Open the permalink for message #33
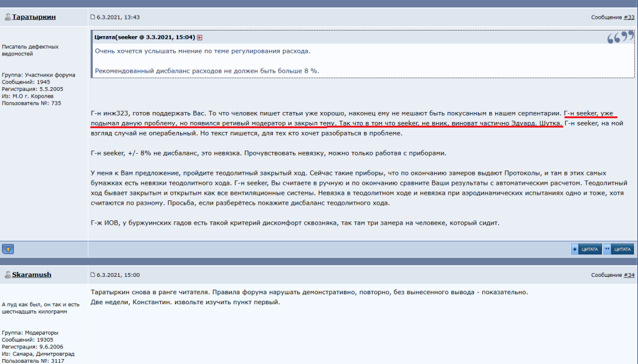The image size is (638, 364). point(629,17)
